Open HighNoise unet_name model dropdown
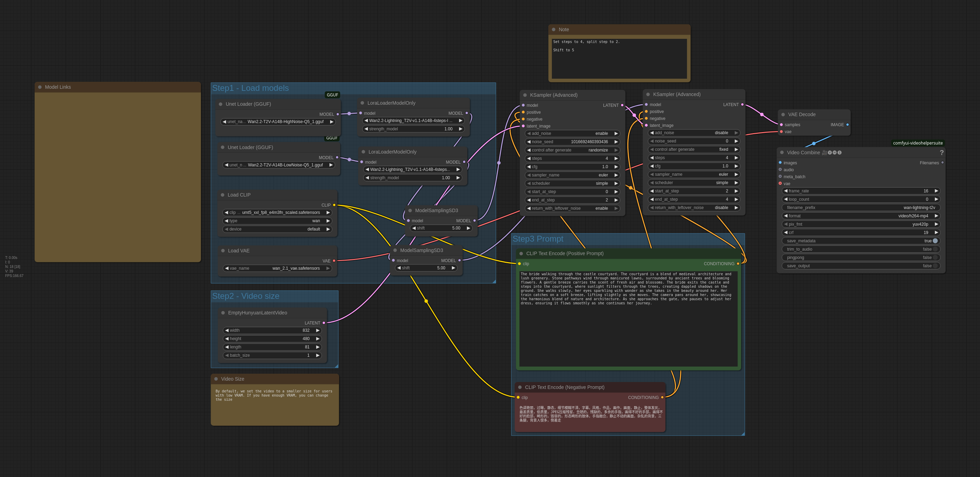 tap(278, 122)
